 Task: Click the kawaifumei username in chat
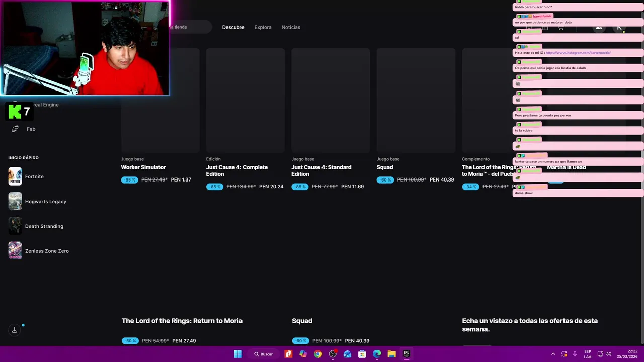[x=542, y=16]
